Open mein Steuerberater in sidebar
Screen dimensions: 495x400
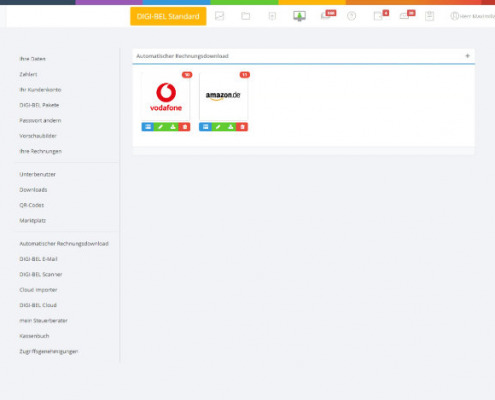[43, 320]
